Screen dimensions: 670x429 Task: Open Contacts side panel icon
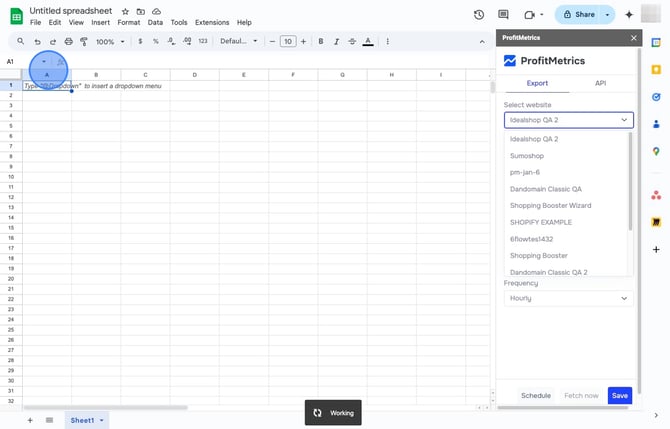point(656,124)
